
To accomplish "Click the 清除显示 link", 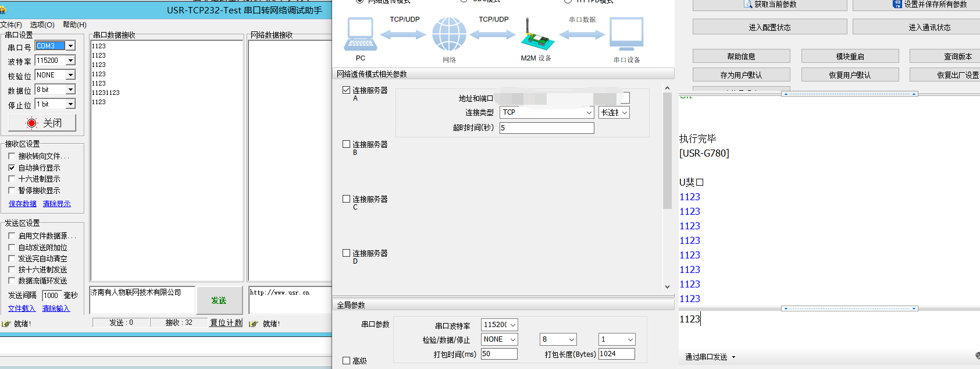I will pos(56,204).
